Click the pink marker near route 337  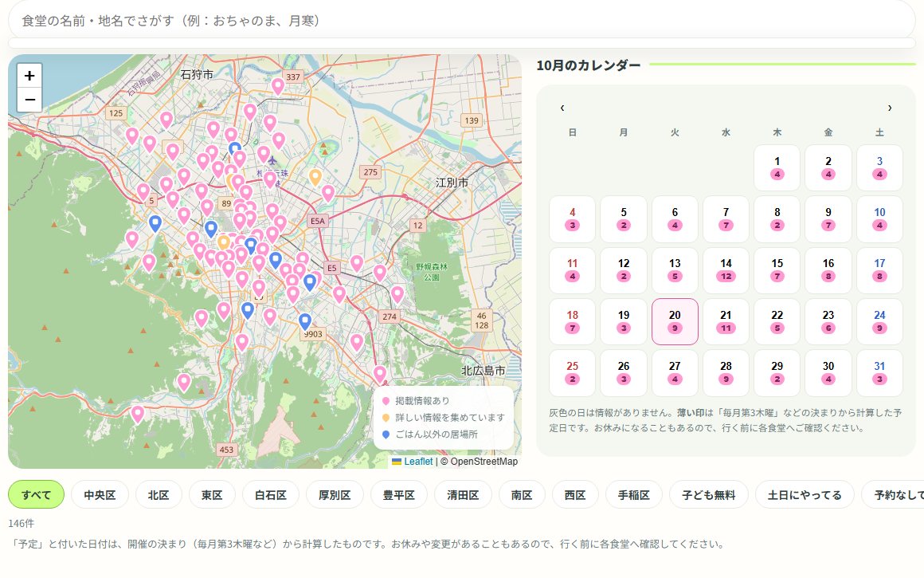click(277, 86)
